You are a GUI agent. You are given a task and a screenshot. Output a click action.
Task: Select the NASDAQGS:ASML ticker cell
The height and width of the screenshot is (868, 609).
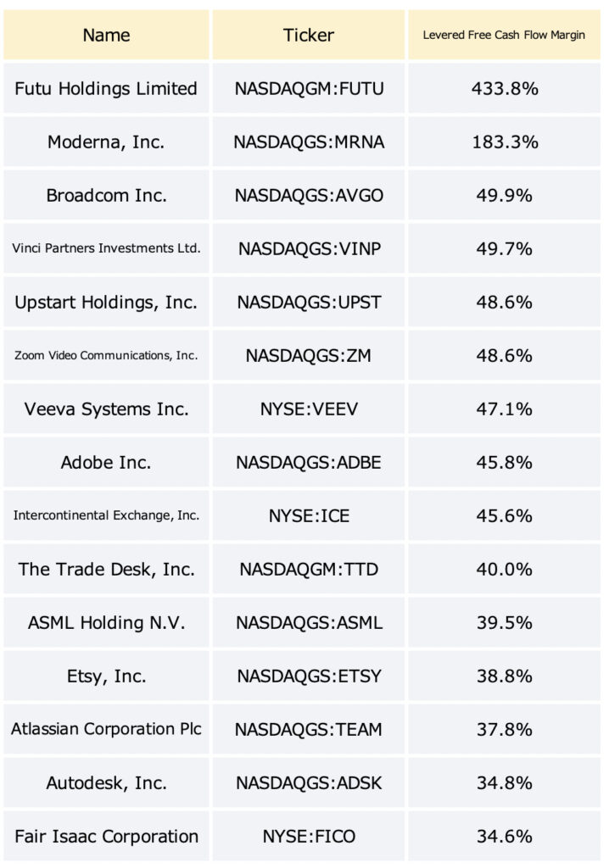coord(309,622)
